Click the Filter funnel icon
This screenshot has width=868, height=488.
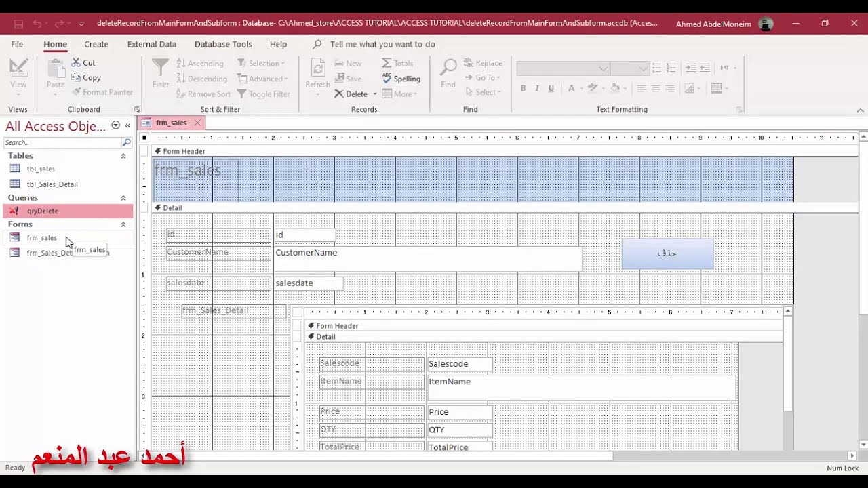pyautogui.click(x=160, y=68)
